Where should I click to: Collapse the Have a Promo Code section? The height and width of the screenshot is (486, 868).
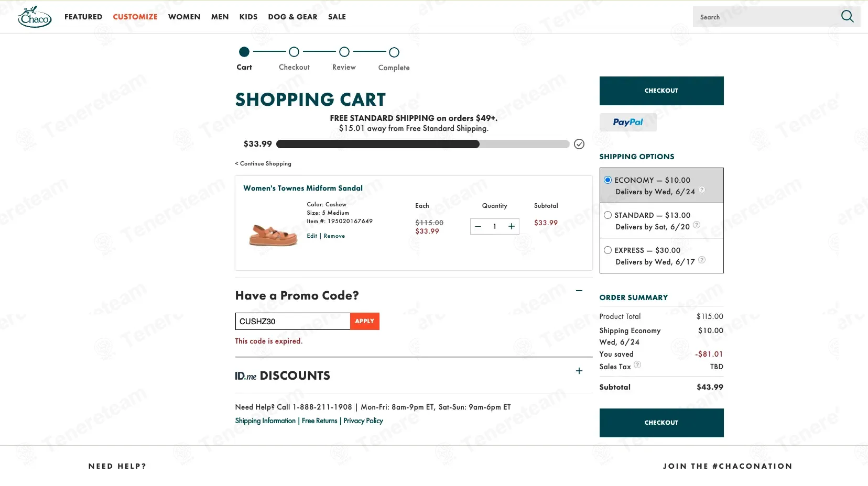(579, 291)
